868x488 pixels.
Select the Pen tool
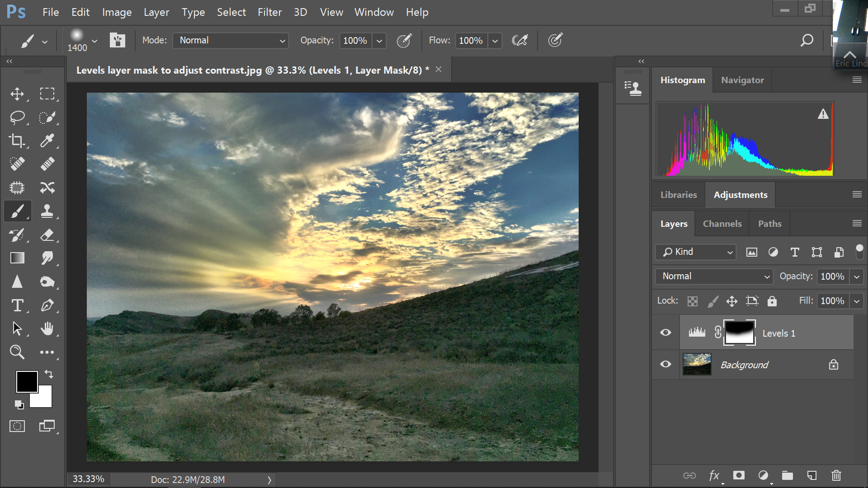click(47, 305)
